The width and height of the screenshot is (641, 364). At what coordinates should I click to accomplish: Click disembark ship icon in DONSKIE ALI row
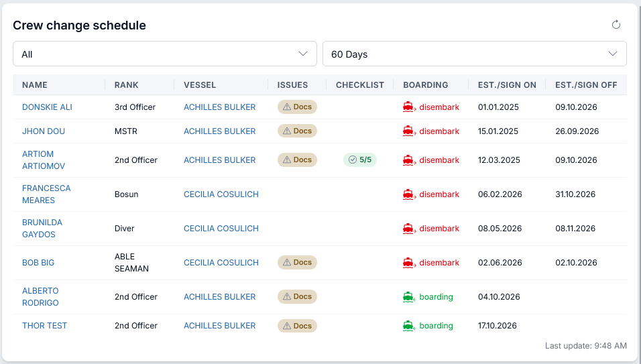(x=409, y=107)
